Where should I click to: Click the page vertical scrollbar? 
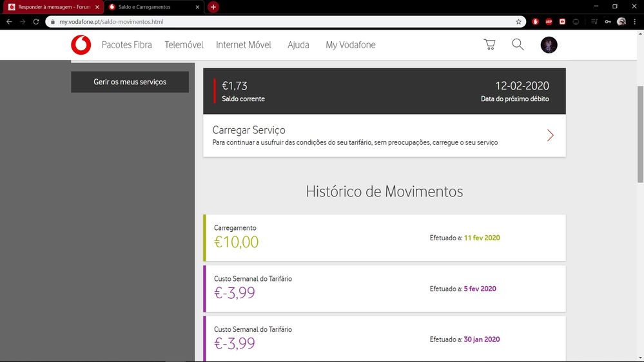point(639,129)
